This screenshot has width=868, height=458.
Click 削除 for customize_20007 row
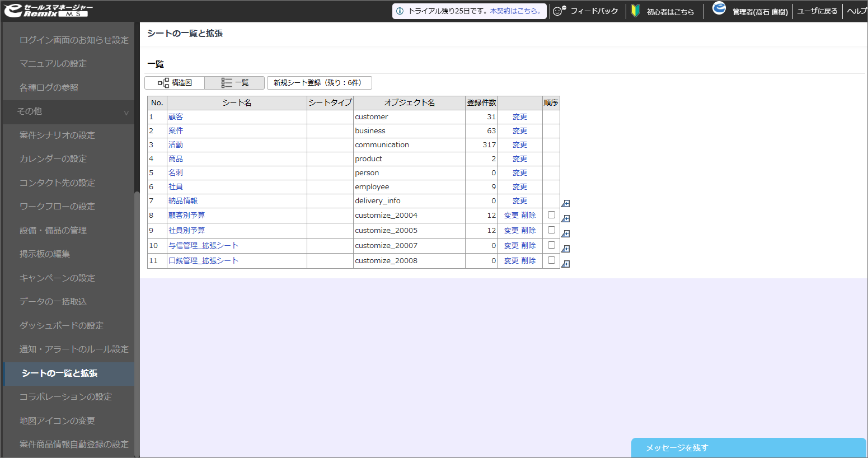point(529,246)
